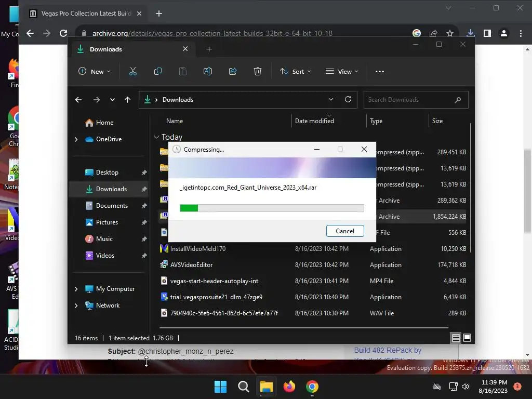The width and height of the screenshot is (532, 399).
Task: Click Chrome icon on the taskbar
Action: click(312, 387)
